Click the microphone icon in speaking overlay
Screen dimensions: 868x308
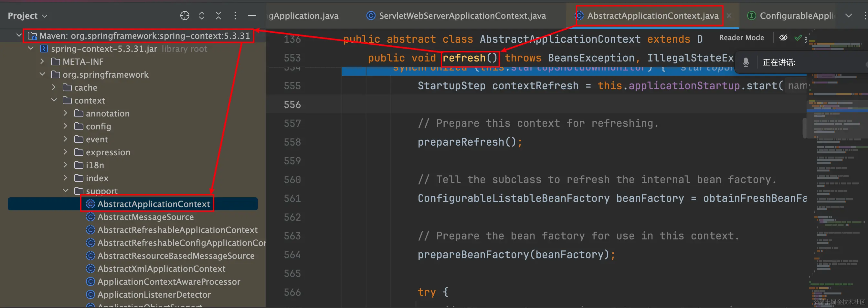(746, 62)
